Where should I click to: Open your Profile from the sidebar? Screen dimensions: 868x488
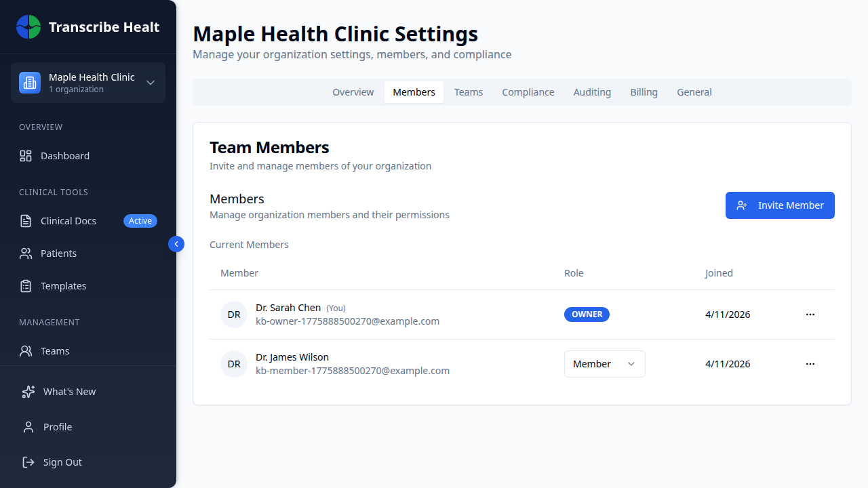click(58, 426)
